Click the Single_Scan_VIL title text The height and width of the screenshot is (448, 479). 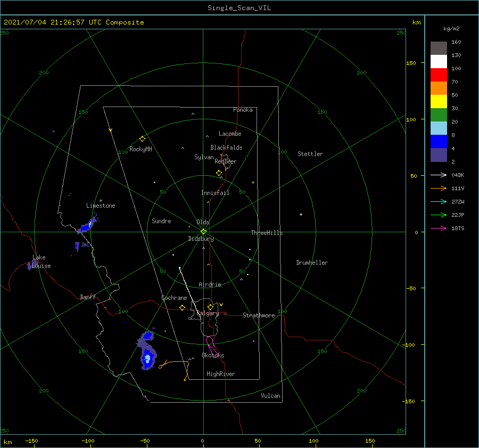pyautogui.click(x=239, y=8)
